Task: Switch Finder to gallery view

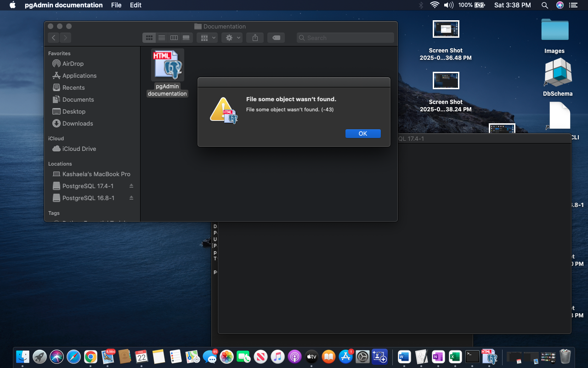Action: point(186,38)
